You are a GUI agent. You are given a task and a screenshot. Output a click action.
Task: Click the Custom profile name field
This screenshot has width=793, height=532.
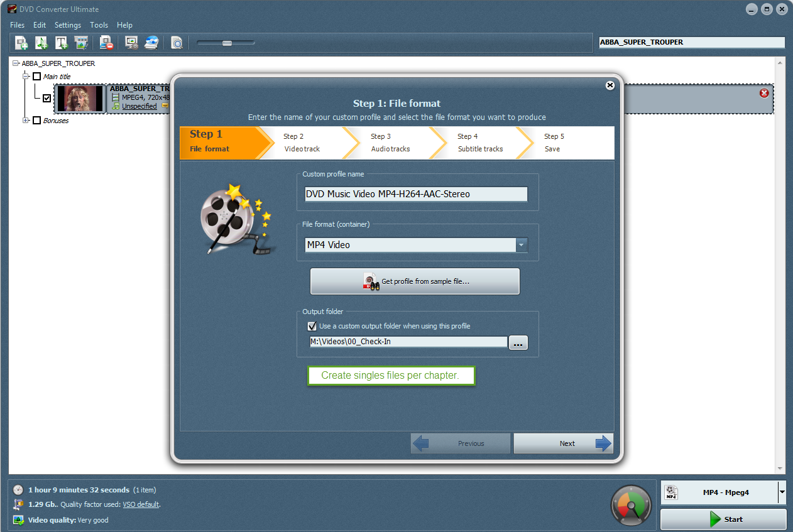click(416, 194)
